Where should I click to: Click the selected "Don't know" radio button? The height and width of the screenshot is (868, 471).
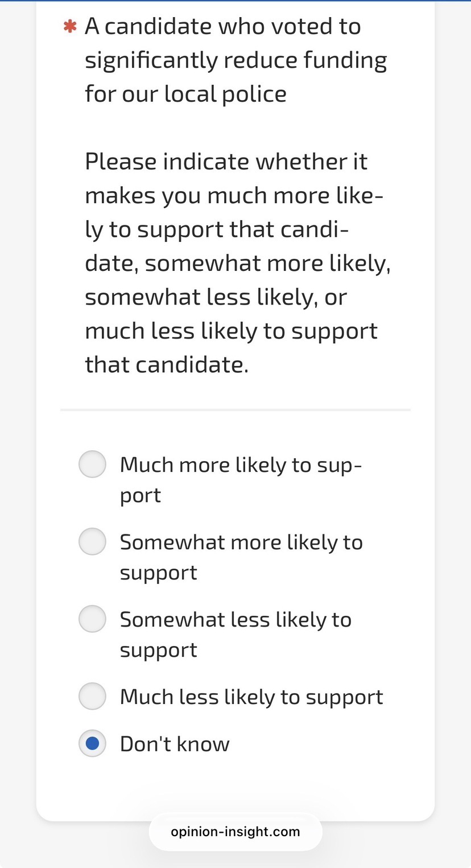(92, 743)
